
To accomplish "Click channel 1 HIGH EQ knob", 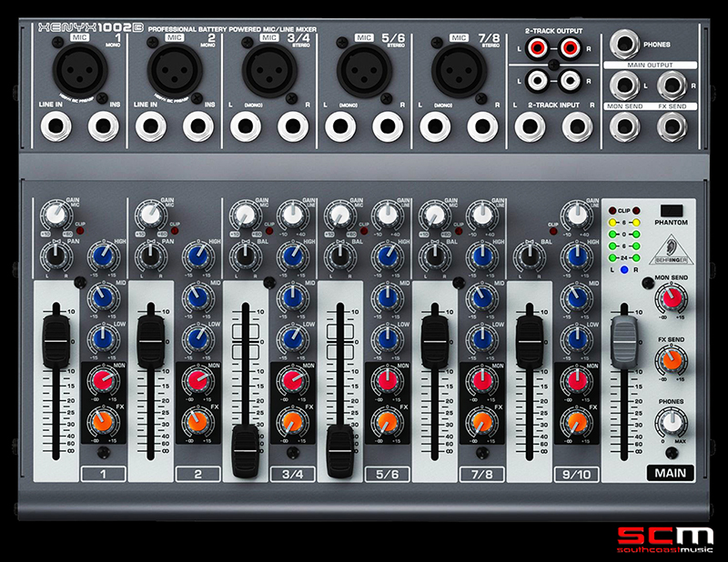I will tap(104, 256).
